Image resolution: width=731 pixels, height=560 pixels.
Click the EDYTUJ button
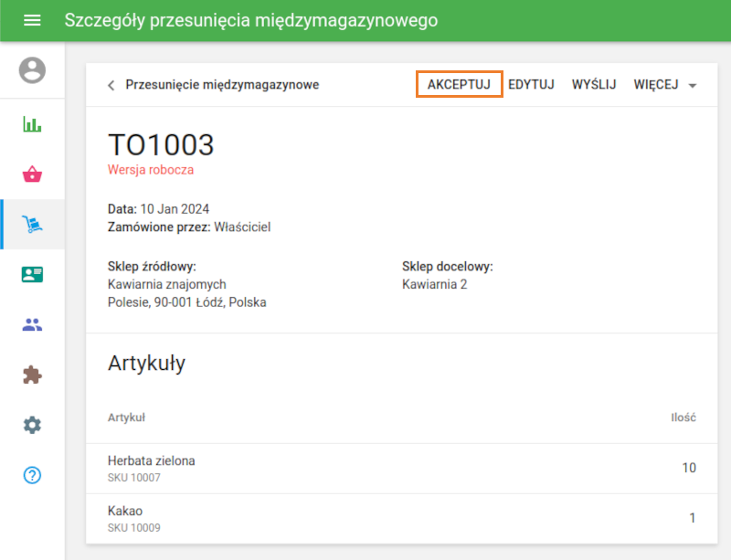531,85
